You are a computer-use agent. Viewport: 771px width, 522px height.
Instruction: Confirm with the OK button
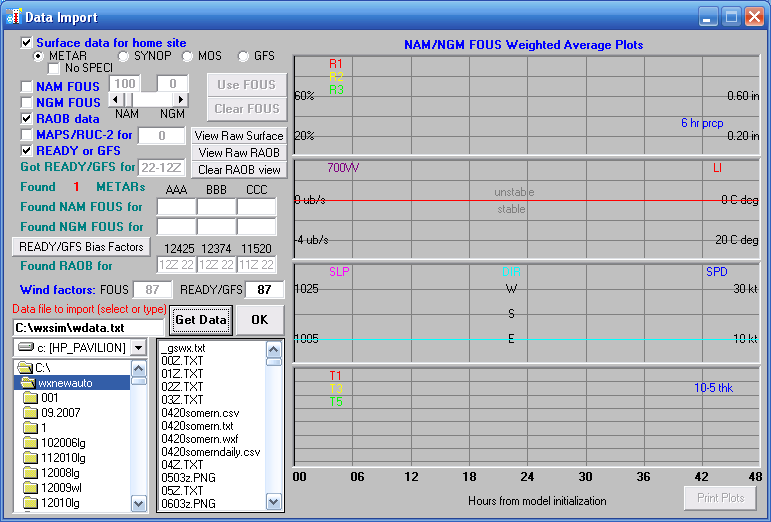(x=260, y=320)
